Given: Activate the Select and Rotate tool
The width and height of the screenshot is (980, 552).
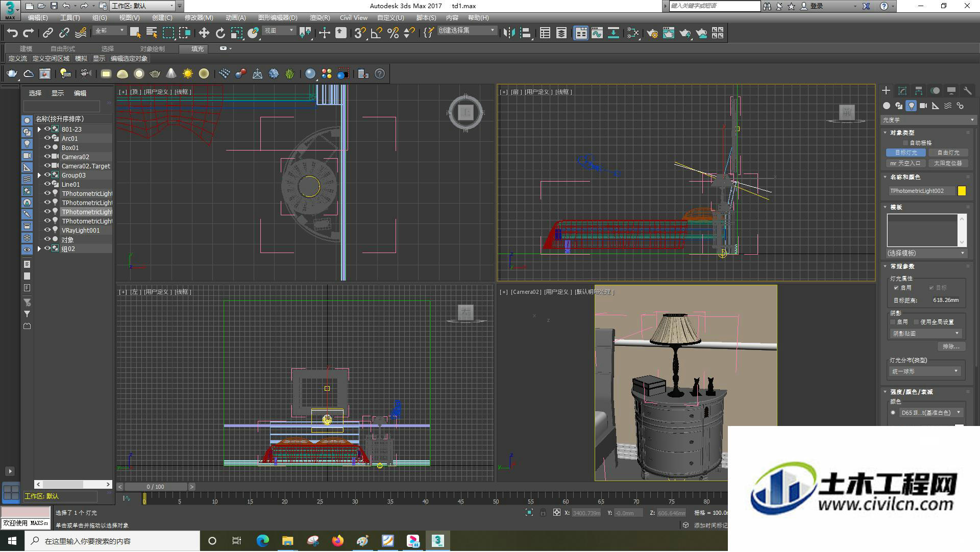Looking at the screenshot, I should click(220, 33).
